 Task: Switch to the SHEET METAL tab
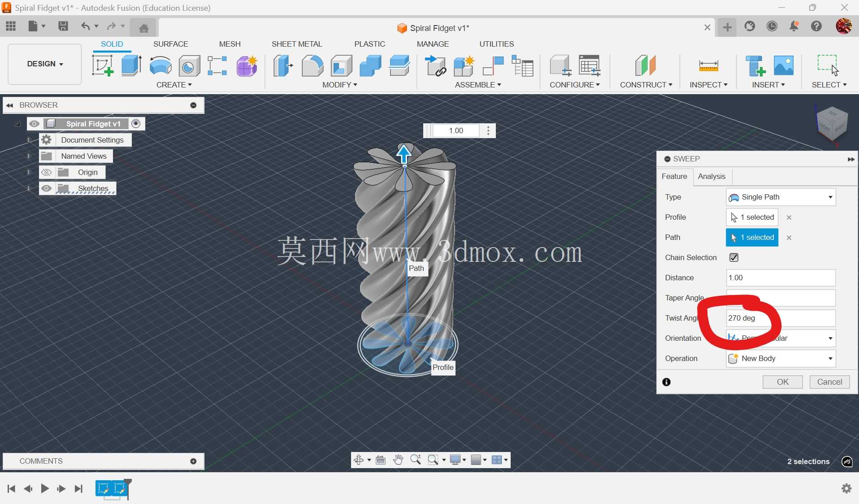[297, 44]
